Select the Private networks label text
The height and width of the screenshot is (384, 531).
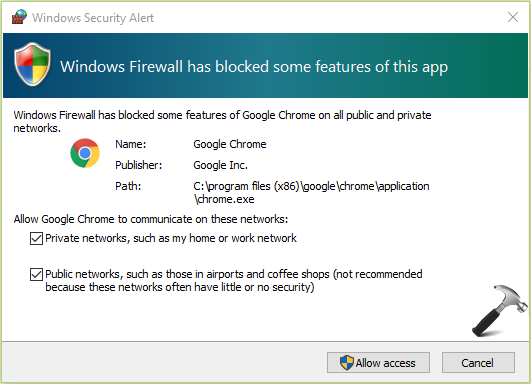click(x=171, y=238)
